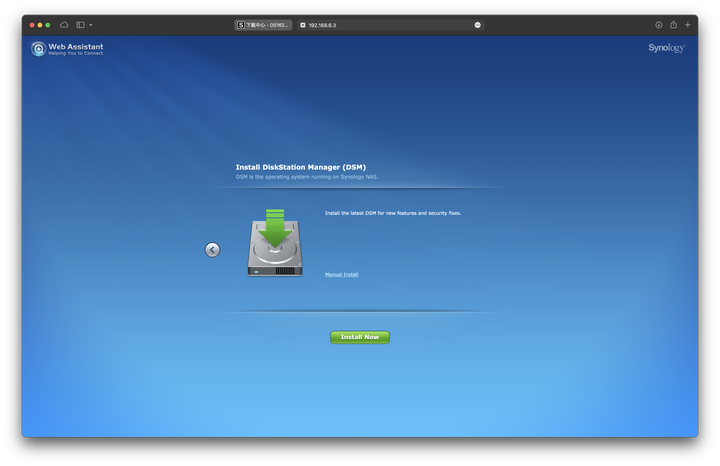Viewport: 720px width, 466px height.
Task: Click the Synology brand logo
Action: tap(666, 48)
